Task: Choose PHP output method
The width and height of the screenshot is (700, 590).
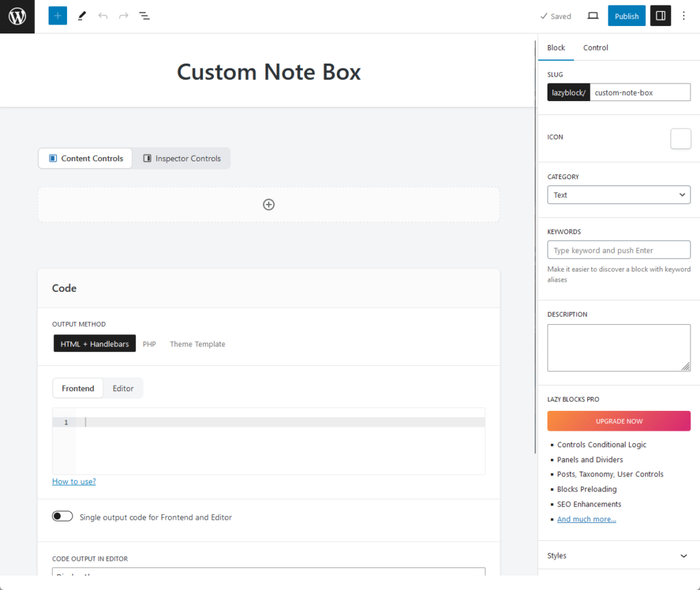Action: 149,344
